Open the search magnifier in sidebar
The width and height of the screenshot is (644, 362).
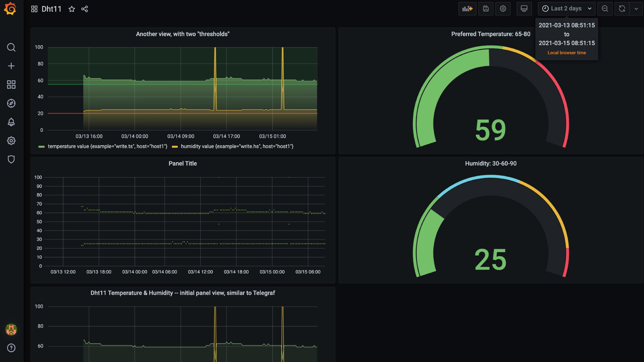tap(11, 47)
